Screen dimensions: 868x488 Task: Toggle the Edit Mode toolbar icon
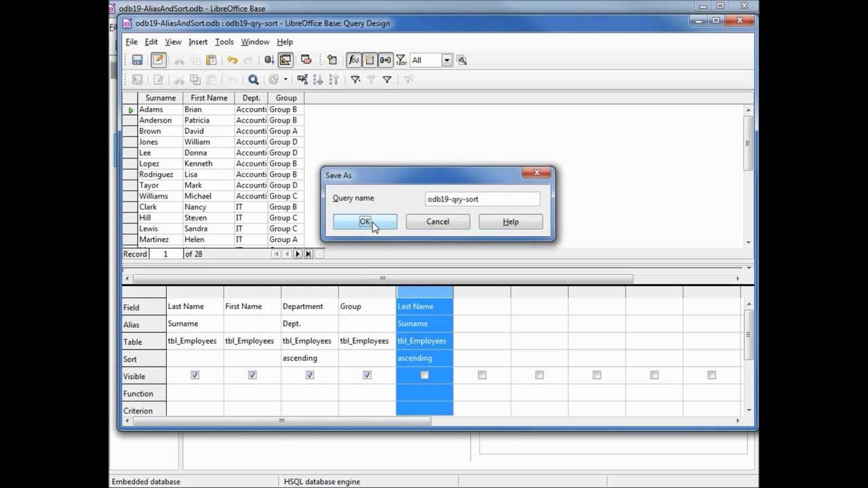158,60
